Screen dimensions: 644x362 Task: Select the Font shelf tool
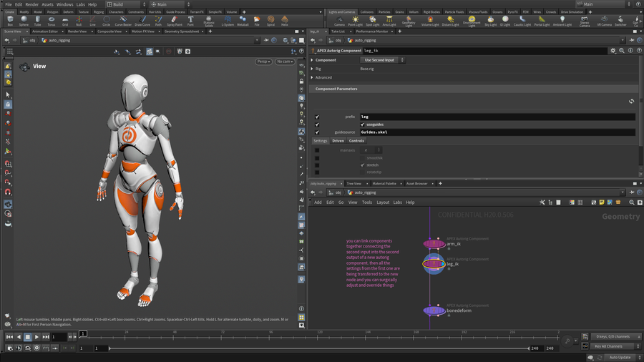(190, 21)
